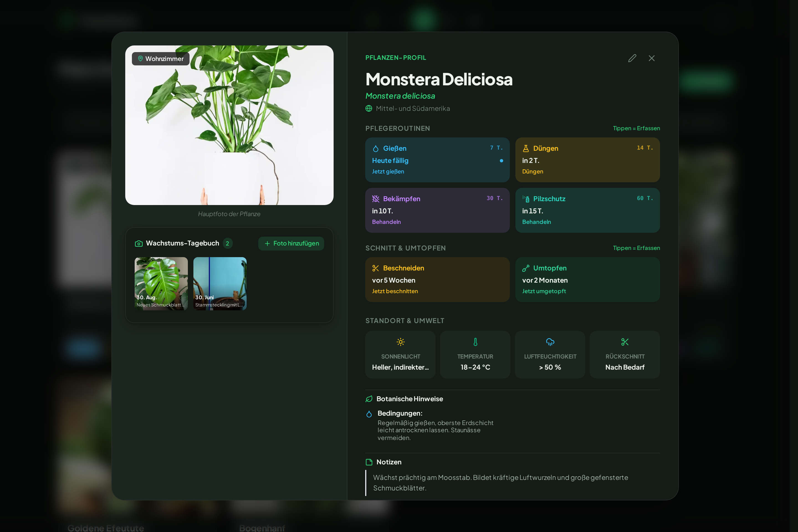This screenshot has height=532, width=798.
Task: Click the scissors icon above Rückschnitt
Action: [x=625, y=342]
